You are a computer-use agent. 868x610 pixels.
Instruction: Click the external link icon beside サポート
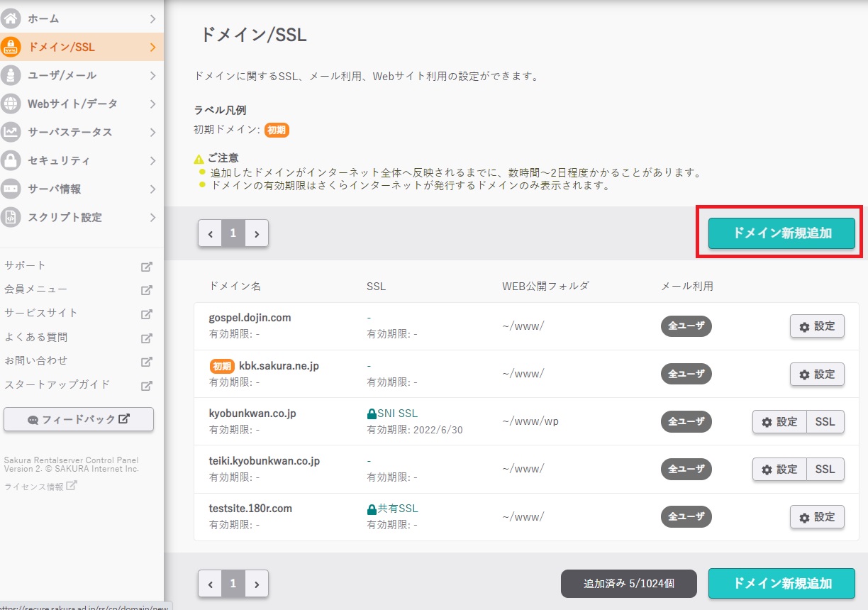(x=146, y=267)
